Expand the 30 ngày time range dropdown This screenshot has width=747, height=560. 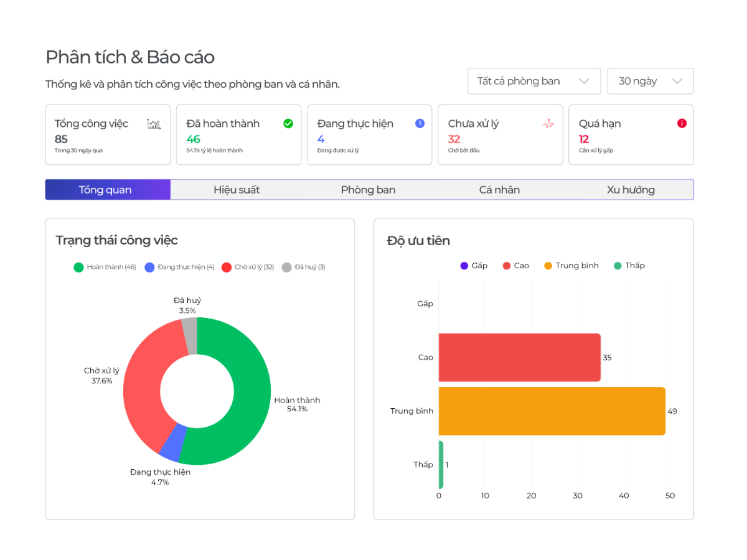(650, 81)
